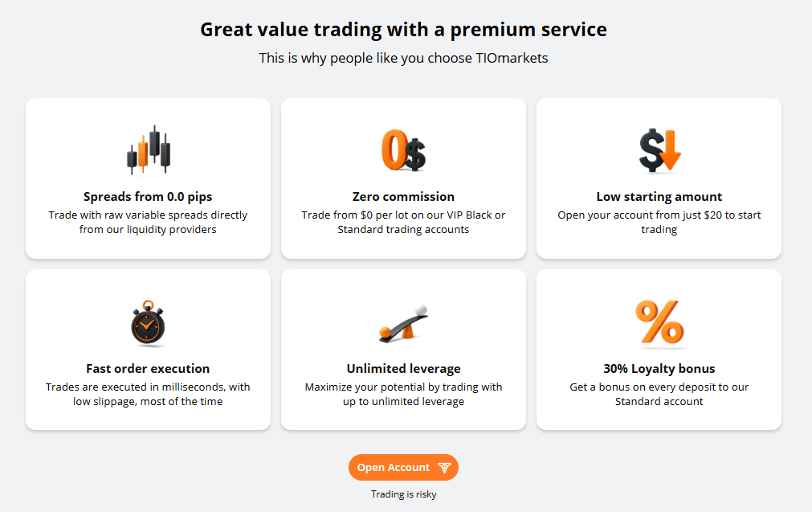The height and width of the screenshot is (512, 812).
Task: Click the orange percent Loyalty bonus icon
Action: click(x=659, y=322)
